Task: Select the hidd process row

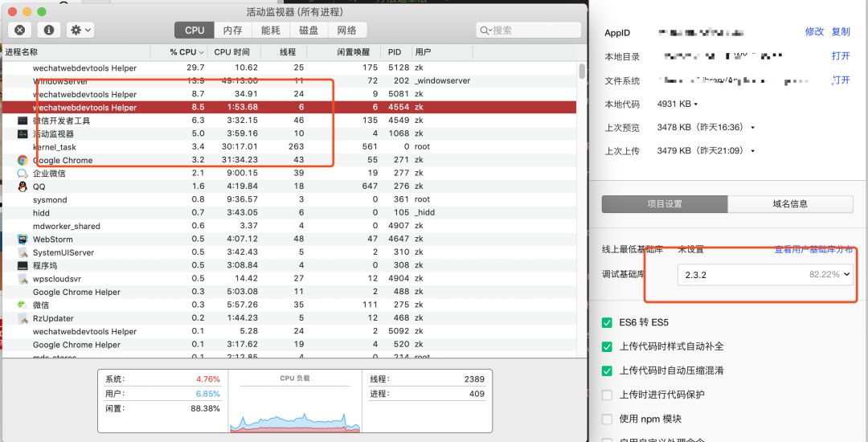Action: [289, 213]
